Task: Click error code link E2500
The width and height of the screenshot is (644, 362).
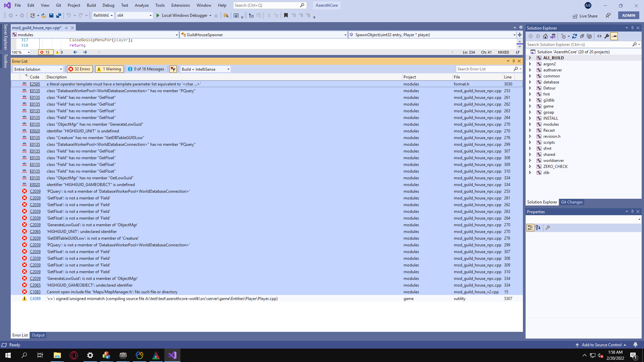Action: click(35, 84)
